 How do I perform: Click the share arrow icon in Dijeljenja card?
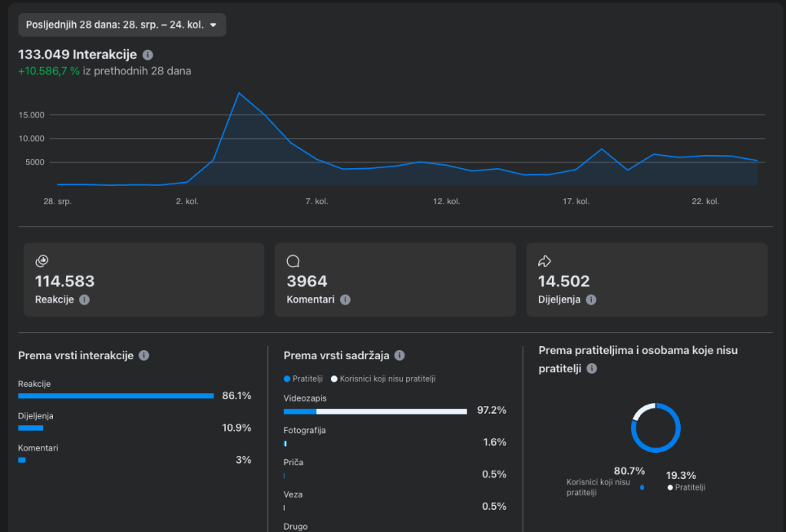click(545, 262)
